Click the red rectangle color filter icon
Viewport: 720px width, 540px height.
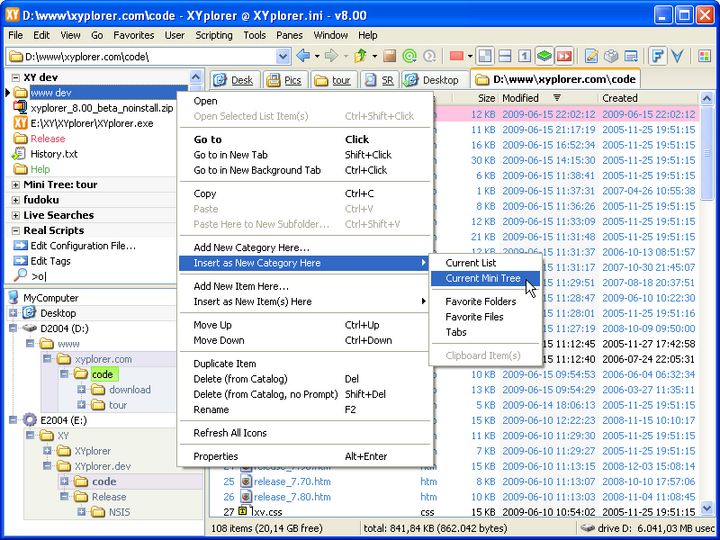click(x=456, y=56)
